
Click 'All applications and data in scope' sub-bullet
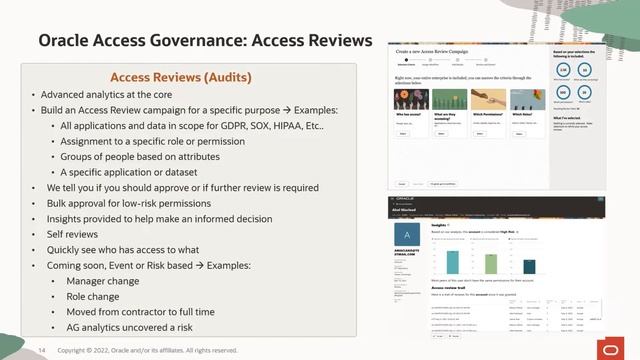pos(192,126)
